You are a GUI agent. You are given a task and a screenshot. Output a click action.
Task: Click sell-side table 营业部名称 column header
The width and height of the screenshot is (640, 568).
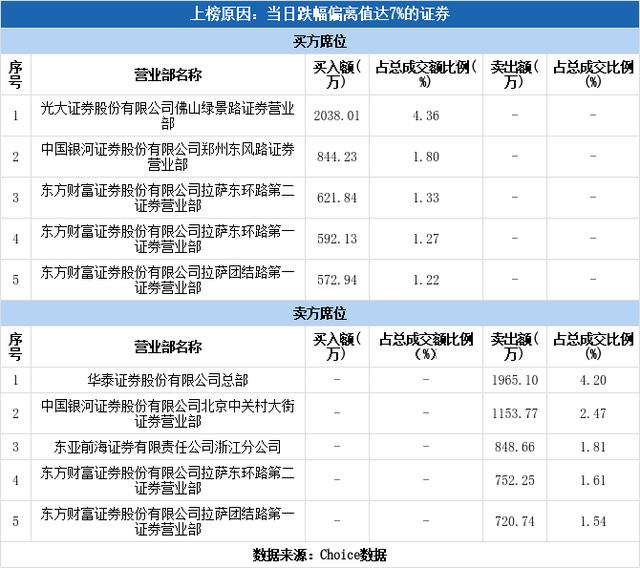pos(168,347)
